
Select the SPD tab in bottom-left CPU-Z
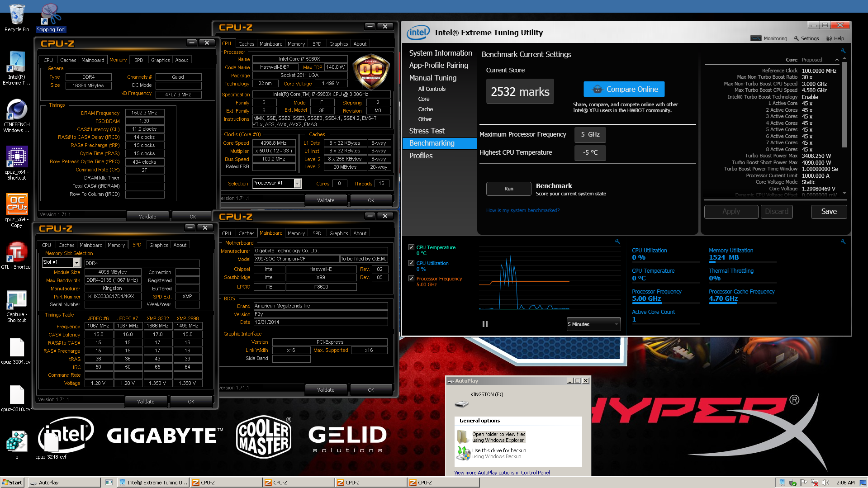coord(137,245)
